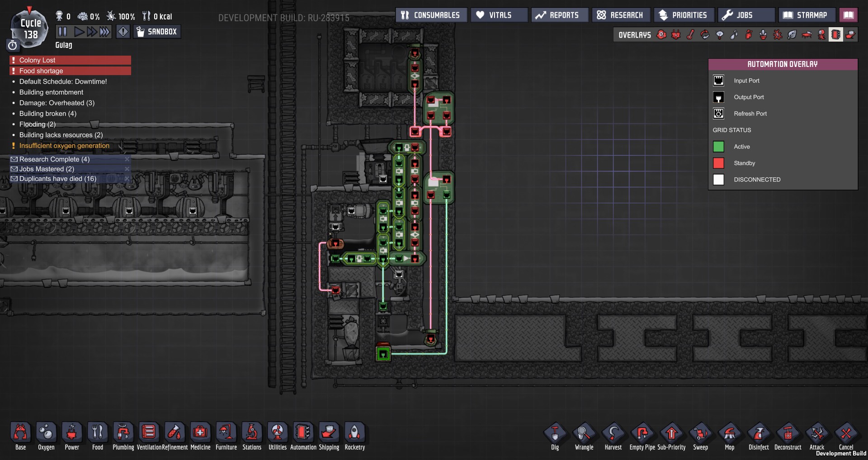Toggle the Temperature overlay thermometer
The image size is (868, 460).
[x=690, y=35]
